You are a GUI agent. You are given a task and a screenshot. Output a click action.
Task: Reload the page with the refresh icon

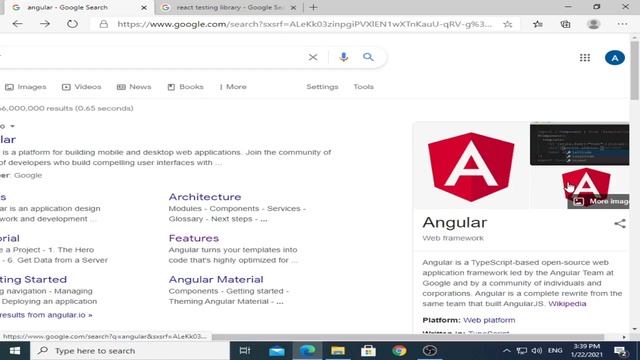coord(72,24)
